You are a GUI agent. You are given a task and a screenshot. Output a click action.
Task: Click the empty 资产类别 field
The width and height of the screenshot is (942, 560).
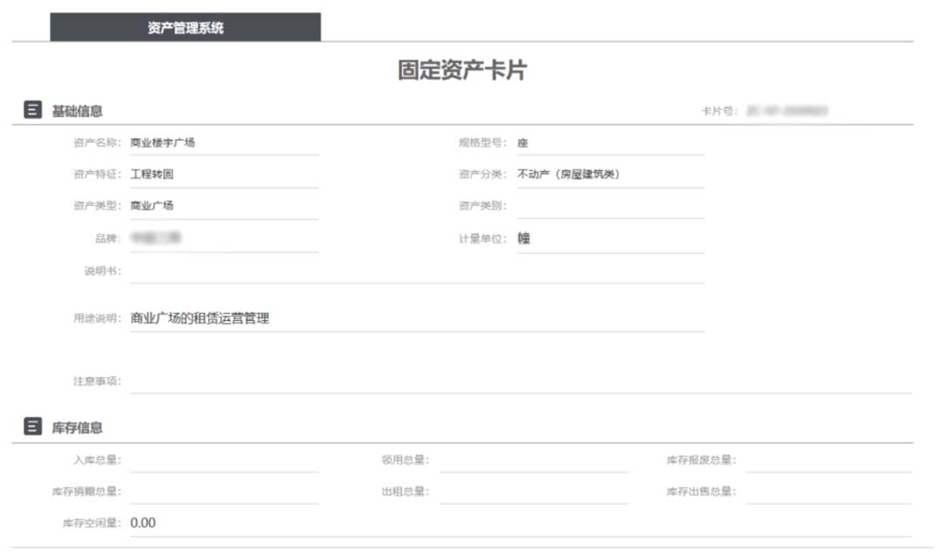click(x=611, y=206)
